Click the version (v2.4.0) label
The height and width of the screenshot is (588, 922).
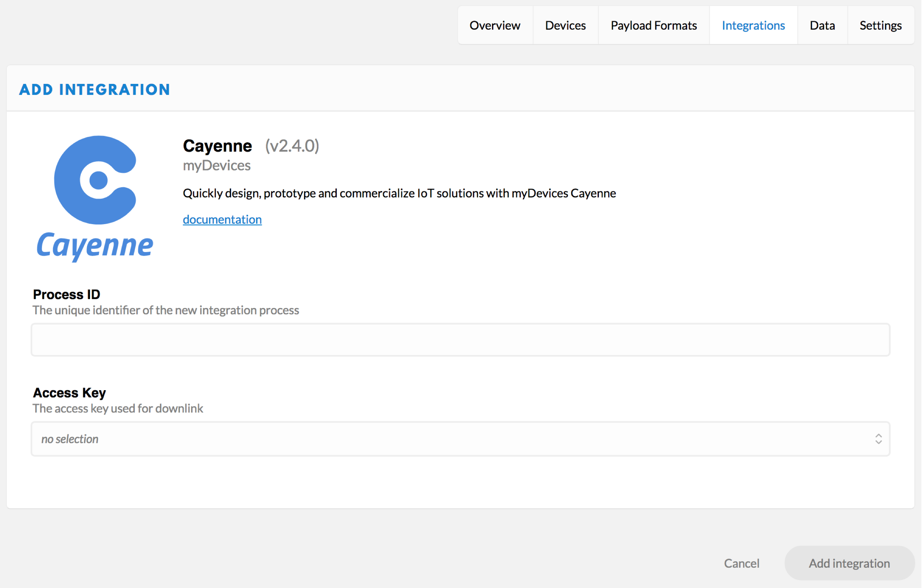tap(292, 146)
